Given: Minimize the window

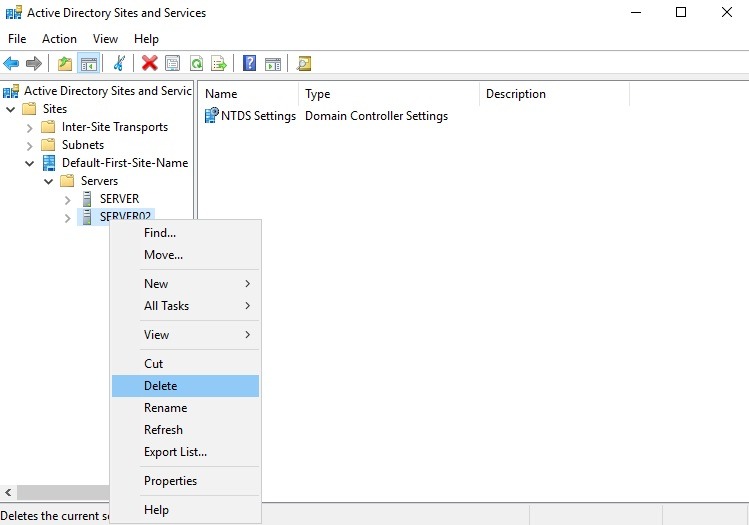Looking at the screenshot, I should coord(636,12).
